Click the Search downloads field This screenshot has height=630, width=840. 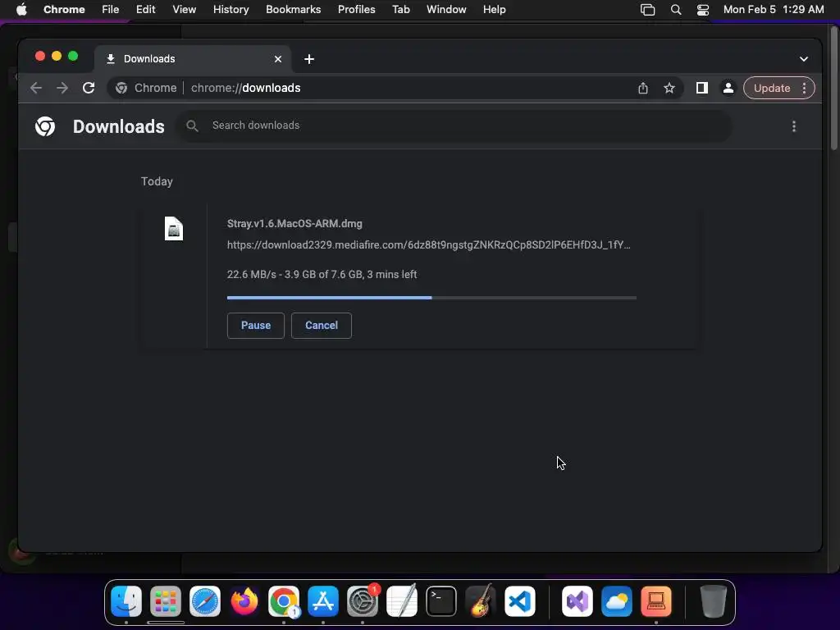453,126
